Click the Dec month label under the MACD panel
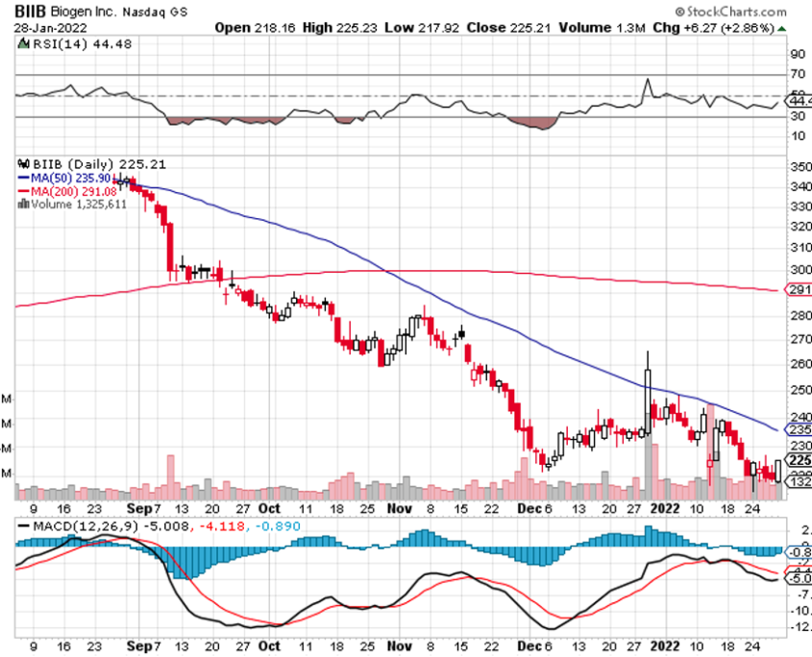812x657 pixels. pyautogui.click(x=529, y=646)
